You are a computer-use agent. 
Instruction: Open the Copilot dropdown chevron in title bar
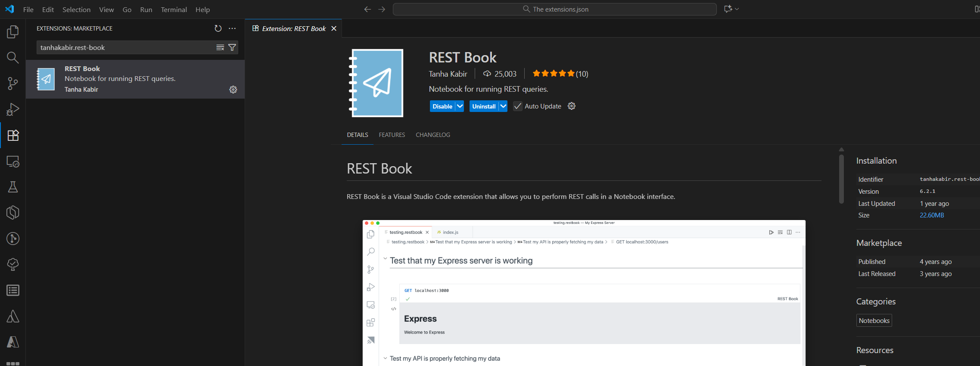click(x=737, y=9)
